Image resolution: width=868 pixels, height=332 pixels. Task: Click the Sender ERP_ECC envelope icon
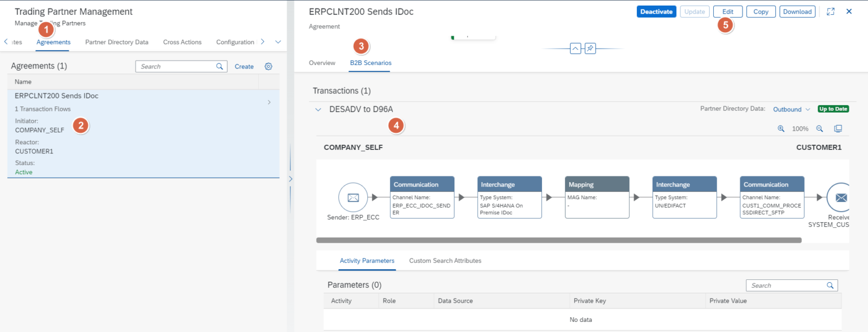point(353,197)
